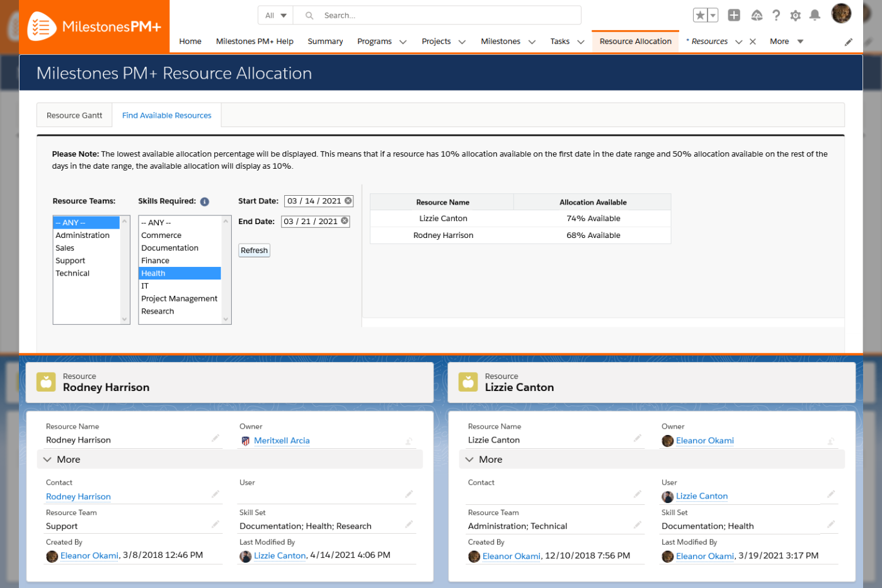Screen dimensions: 882x588
Task: Click the MilestonesPM+ logo
Action: click(x=92, y=26)
